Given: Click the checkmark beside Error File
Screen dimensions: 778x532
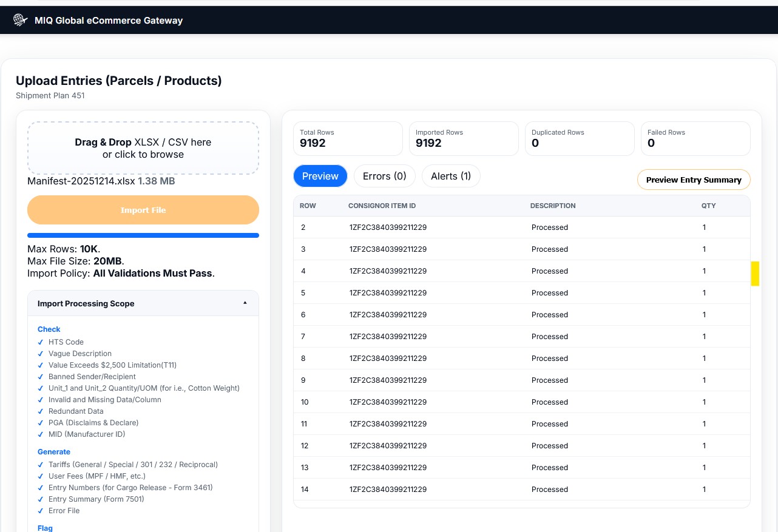Looking at the screenshot, I should [40, 510].
